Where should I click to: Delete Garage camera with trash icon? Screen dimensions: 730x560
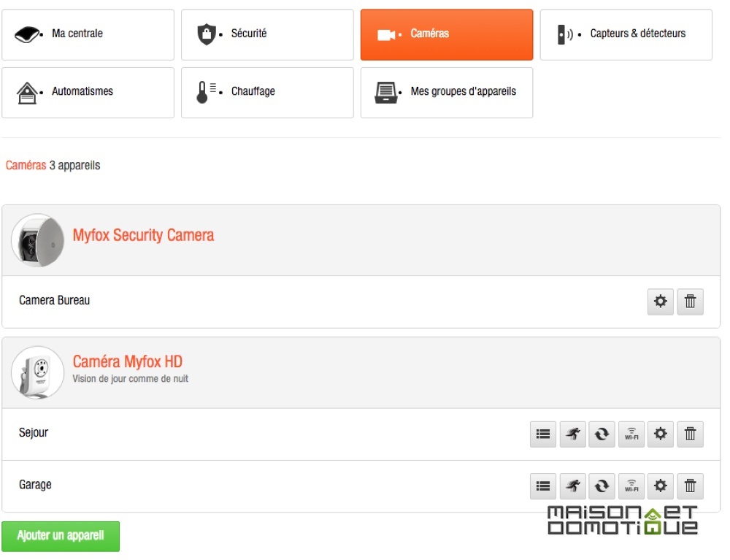coord(690,486)
